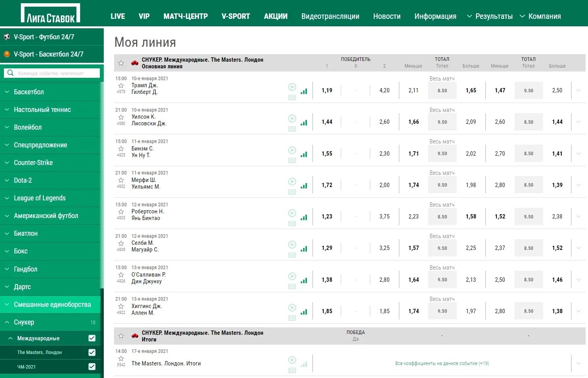Collapse the Международные subcategory
This screenshot has height=378, width=588.
pos(11,338)
